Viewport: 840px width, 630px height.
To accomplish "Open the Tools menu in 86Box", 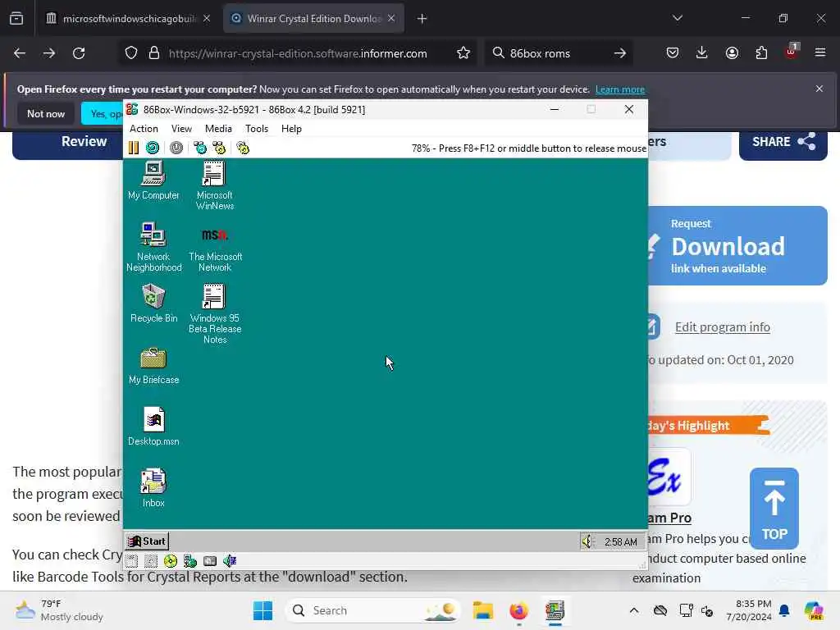I will click(257, 129).
